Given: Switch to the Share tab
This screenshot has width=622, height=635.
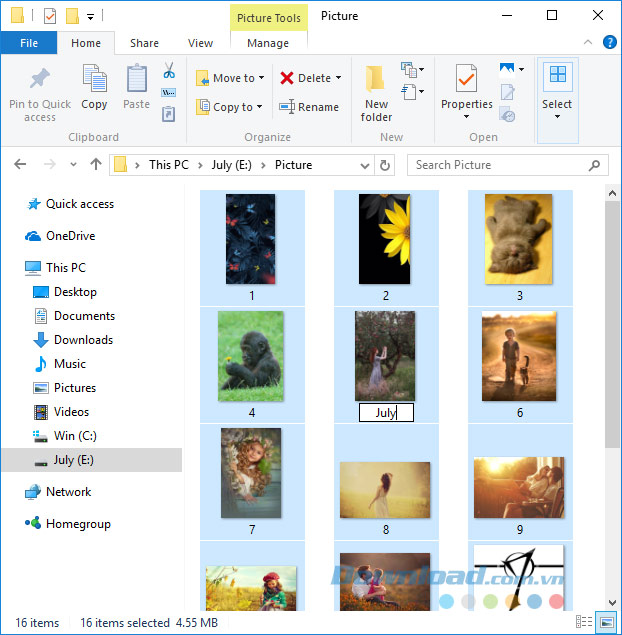Looking at the screenshot, I should [144, 43].
